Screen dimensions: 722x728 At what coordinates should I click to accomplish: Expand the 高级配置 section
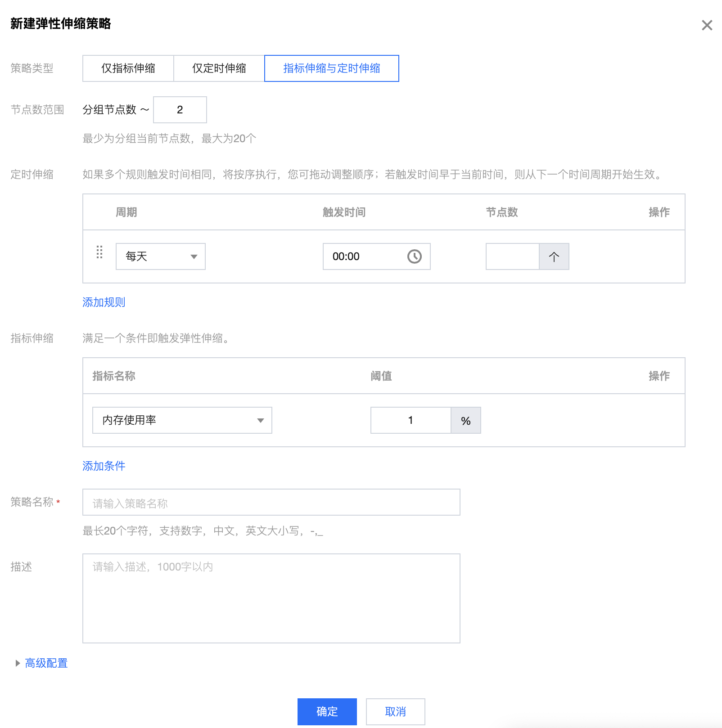tap(41, 663)
